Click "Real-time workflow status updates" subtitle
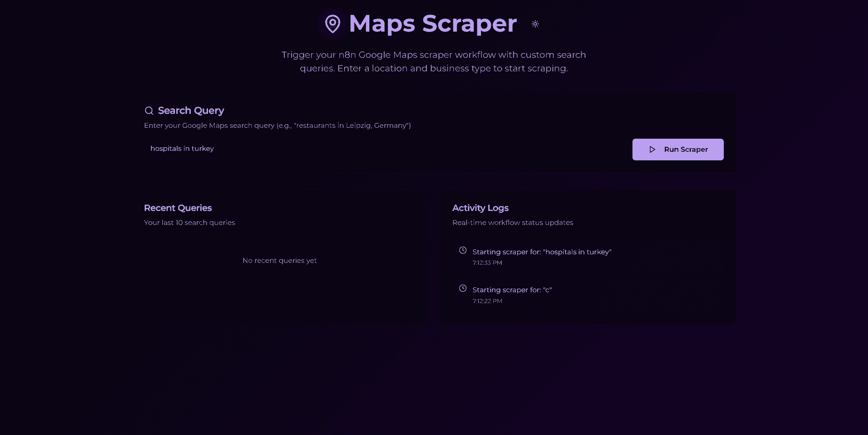Image resolution: width=868 pixels, height=435 pixels. pos(513,223)
